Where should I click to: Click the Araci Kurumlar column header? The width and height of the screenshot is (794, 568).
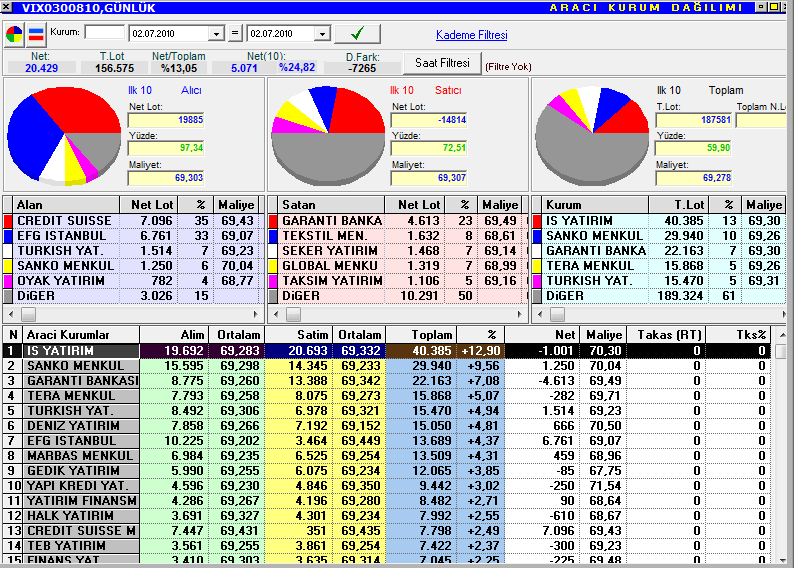point(81,335)
